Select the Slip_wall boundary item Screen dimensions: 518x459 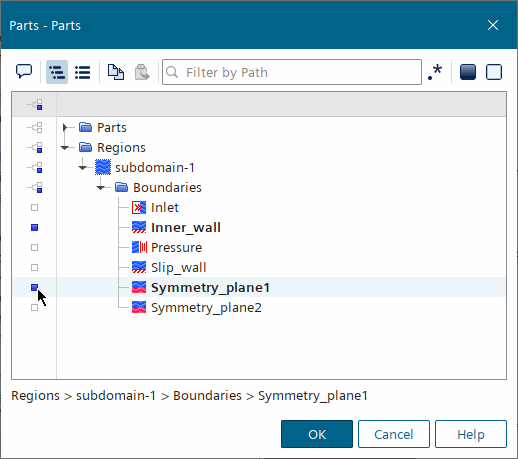pyautogui.click(x=179, y=268)
